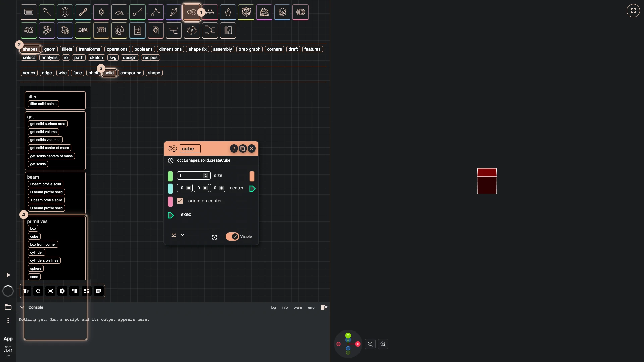644x362 pixels.
Task: Add a 'sphere' primitive
Action: pos(36,268)
